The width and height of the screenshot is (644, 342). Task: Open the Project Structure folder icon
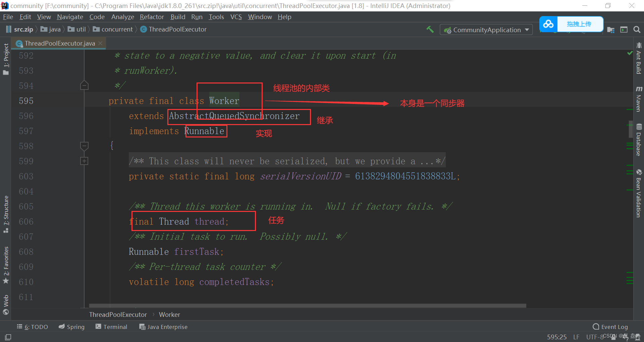(611, 30)
